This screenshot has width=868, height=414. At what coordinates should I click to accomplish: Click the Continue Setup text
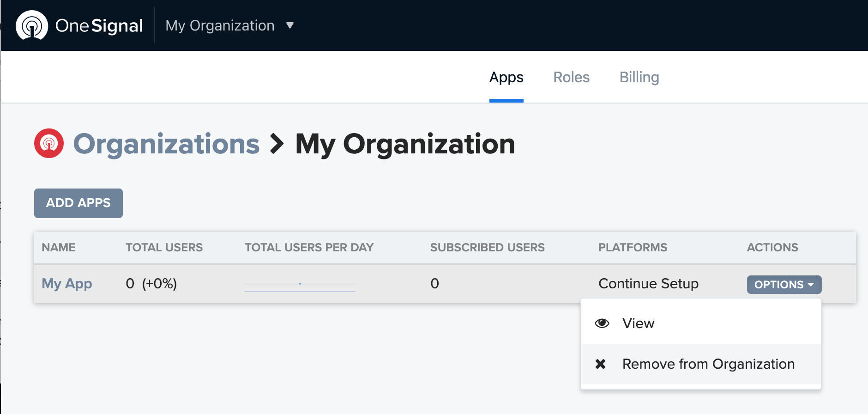pos(648,283)
